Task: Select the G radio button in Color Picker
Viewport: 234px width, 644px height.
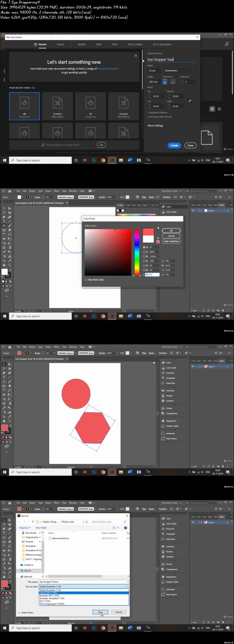Action: tap(144, 266)
